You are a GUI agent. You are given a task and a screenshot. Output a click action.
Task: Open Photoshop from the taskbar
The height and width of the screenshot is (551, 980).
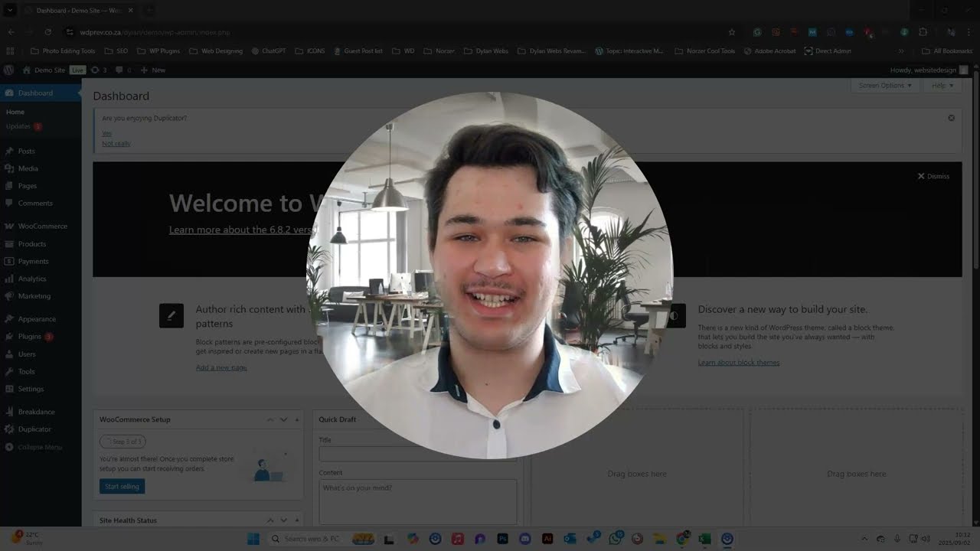502,539
